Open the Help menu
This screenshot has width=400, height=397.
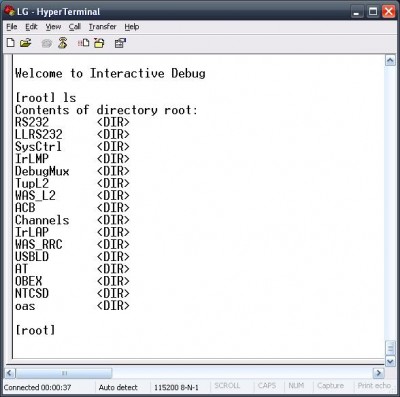click(x=132, y=27)
